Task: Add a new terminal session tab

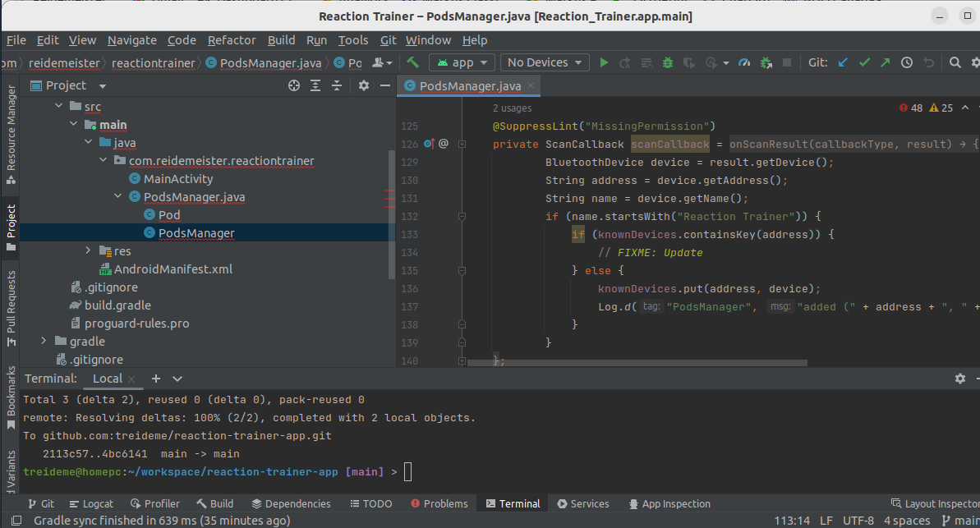Action: click(155, 379)
